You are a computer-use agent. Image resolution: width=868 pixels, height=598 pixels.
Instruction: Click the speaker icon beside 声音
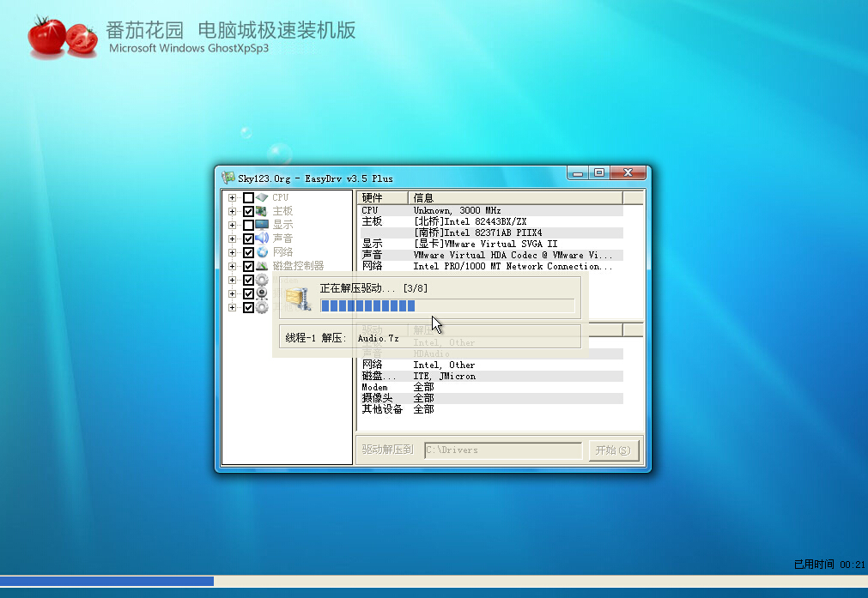pyautogui.click(x=262, y=239)
